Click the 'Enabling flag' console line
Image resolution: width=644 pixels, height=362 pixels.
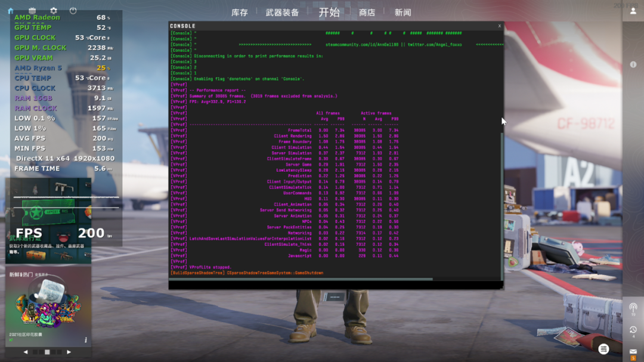tap(237, 79)
